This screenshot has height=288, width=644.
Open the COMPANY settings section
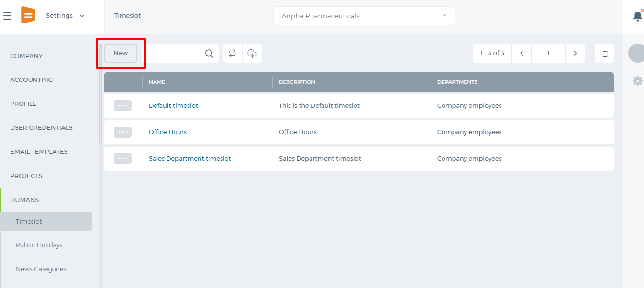pyautogui.click(x=26, y=56)
